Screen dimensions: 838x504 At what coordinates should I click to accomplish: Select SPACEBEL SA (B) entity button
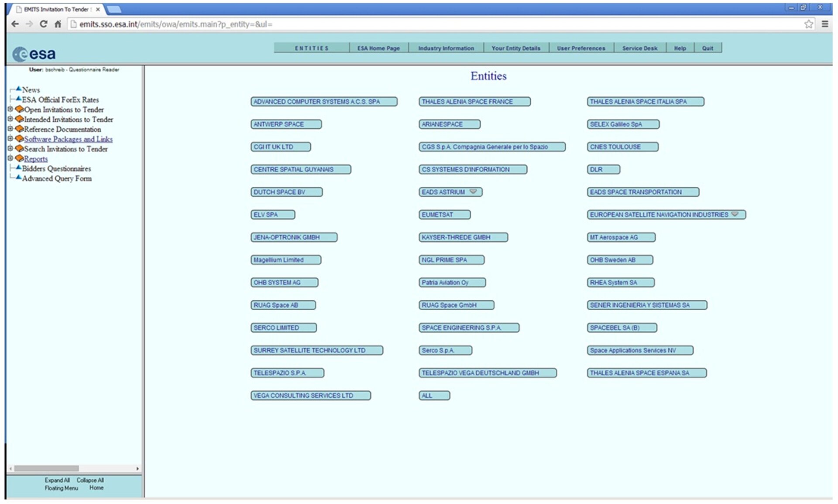click(x=622, y=328)
